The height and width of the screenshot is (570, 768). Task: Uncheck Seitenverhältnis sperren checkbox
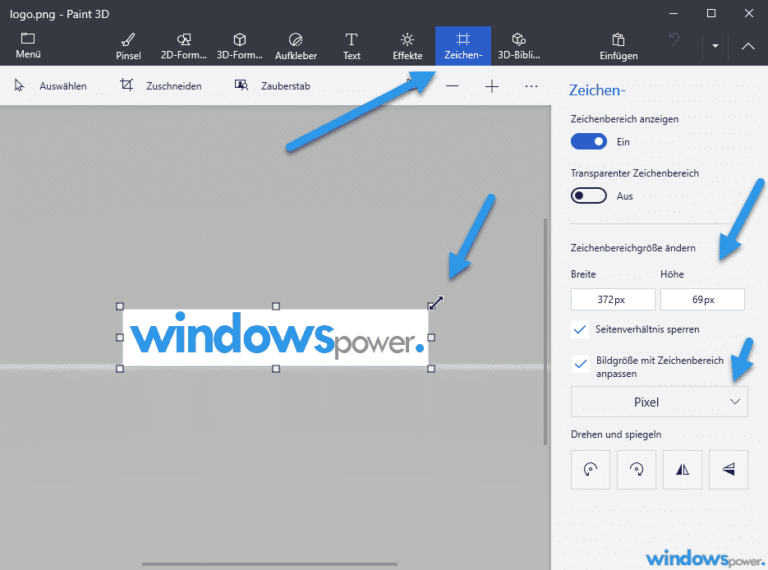click(580, 330)
